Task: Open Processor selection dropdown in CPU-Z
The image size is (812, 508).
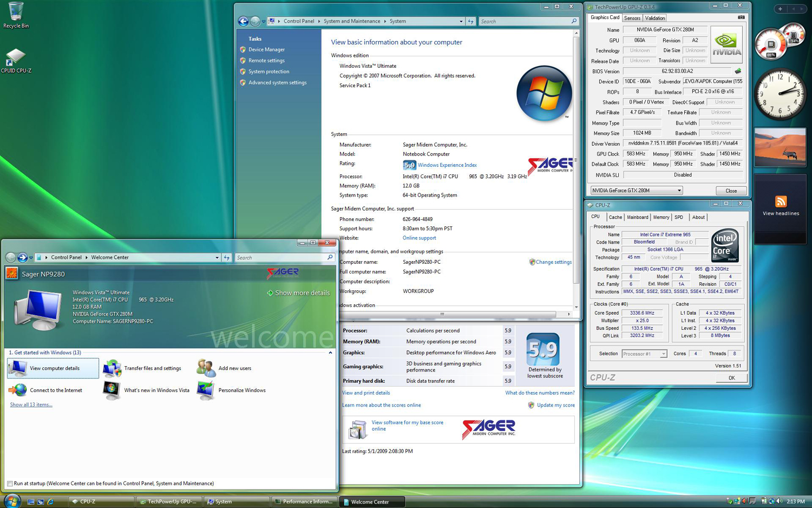Action: [663, 354]
